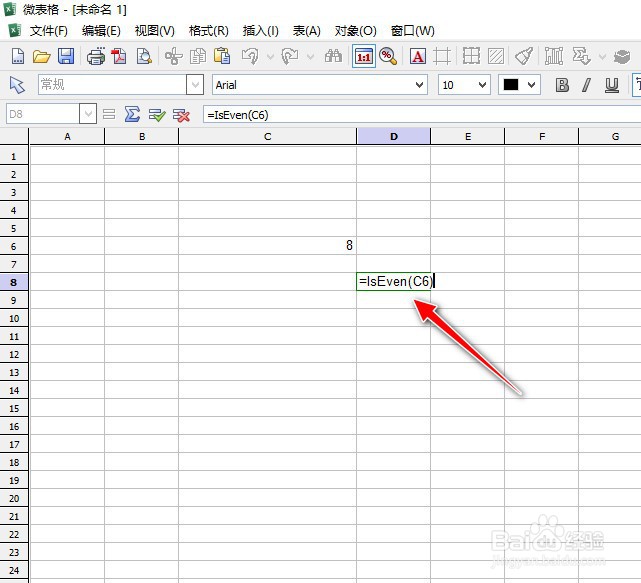
Task: Expand dropdown arrow next to sum-sort icon
Action: [602, 56]
